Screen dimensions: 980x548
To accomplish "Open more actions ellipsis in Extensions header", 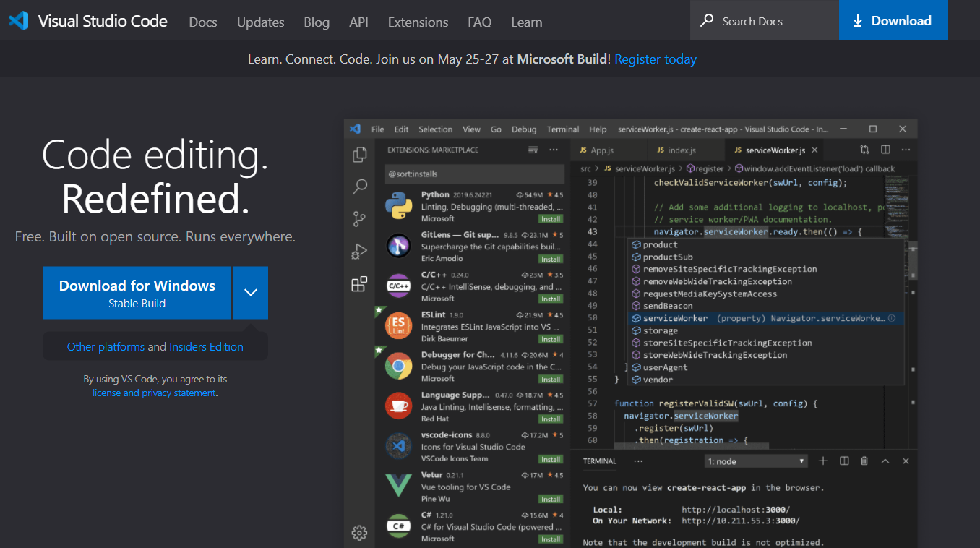I will point(554,150).
